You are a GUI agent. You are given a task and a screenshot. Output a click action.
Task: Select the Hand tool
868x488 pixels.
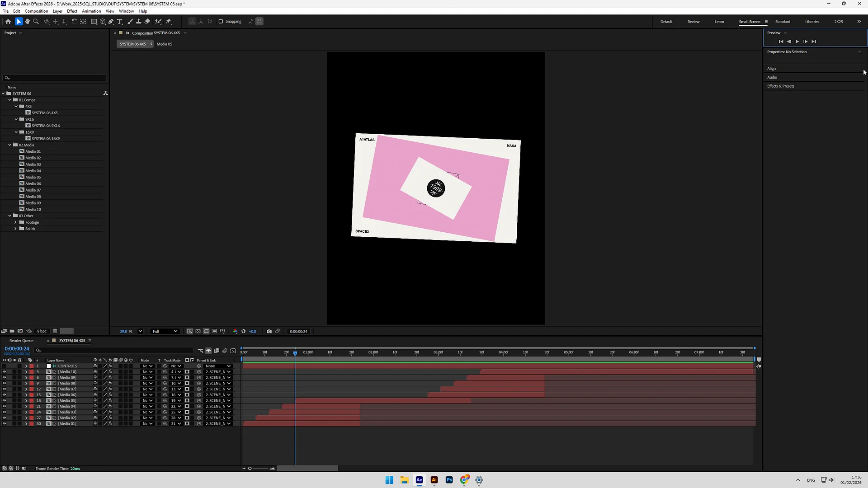pyautogui.click(x=27, y=21)
